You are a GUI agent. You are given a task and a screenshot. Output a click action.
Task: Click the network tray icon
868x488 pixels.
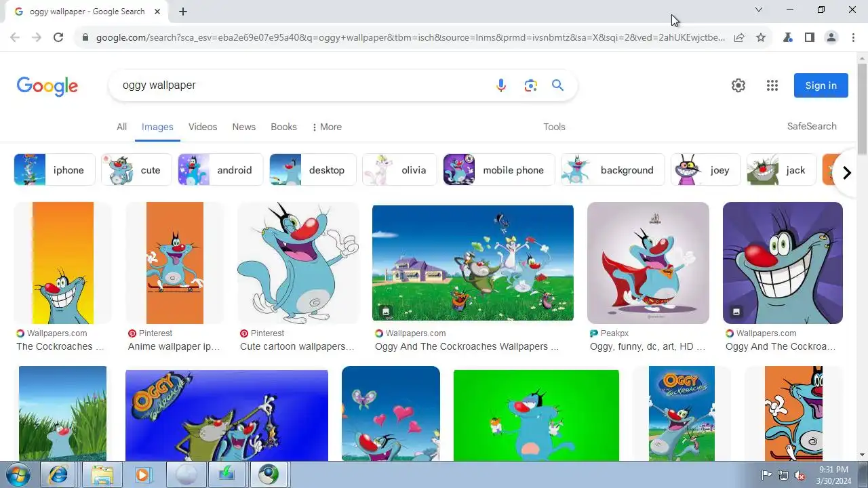click(783, 474)
